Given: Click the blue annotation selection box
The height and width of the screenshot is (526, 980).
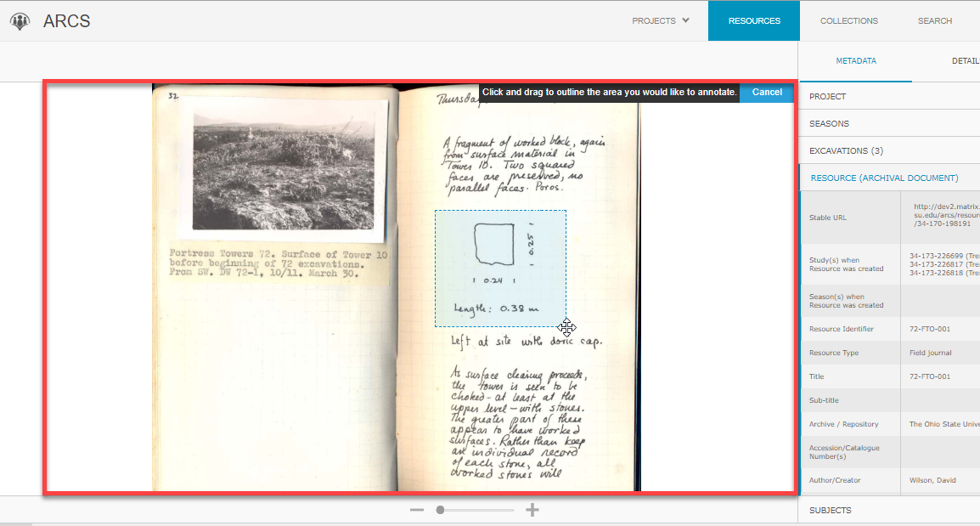Looking at the screenshot, I should [x=501, y=269].
